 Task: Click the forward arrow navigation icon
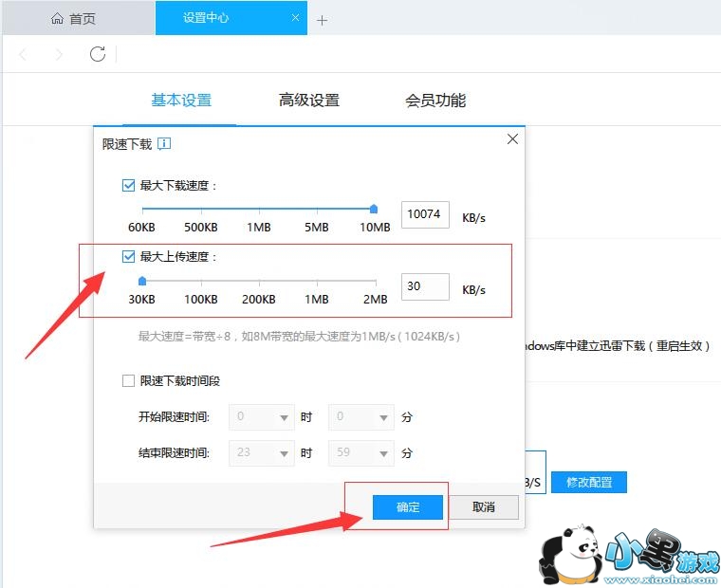tap(59, 55)
